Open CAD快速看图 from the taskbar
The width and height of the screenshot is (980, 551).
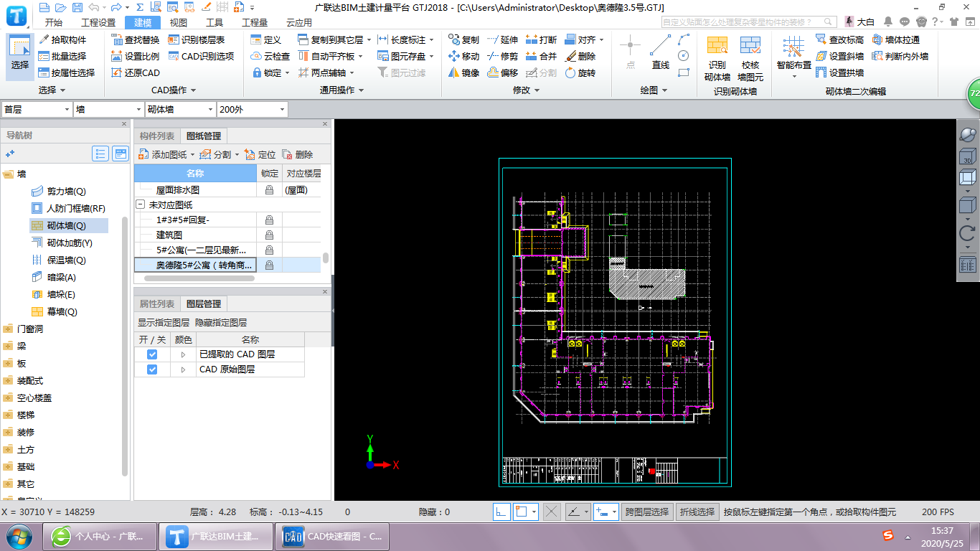pos(334,536)
